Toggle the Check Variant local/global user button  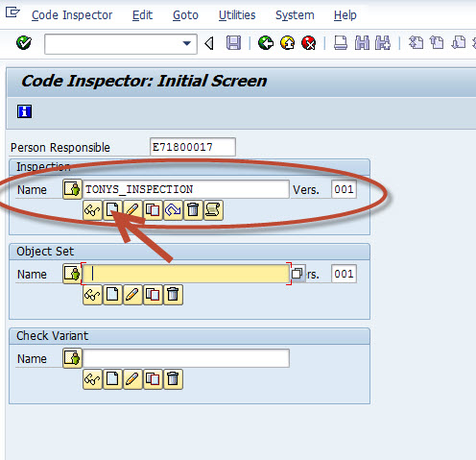tap(72, 358)
